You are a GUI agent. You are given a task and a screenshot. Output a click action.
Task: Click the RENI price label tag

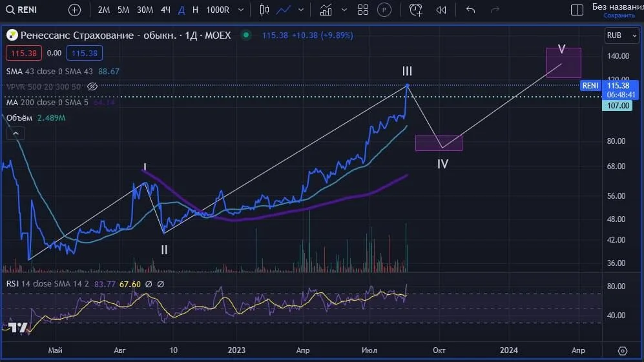(x=590, y=85)
